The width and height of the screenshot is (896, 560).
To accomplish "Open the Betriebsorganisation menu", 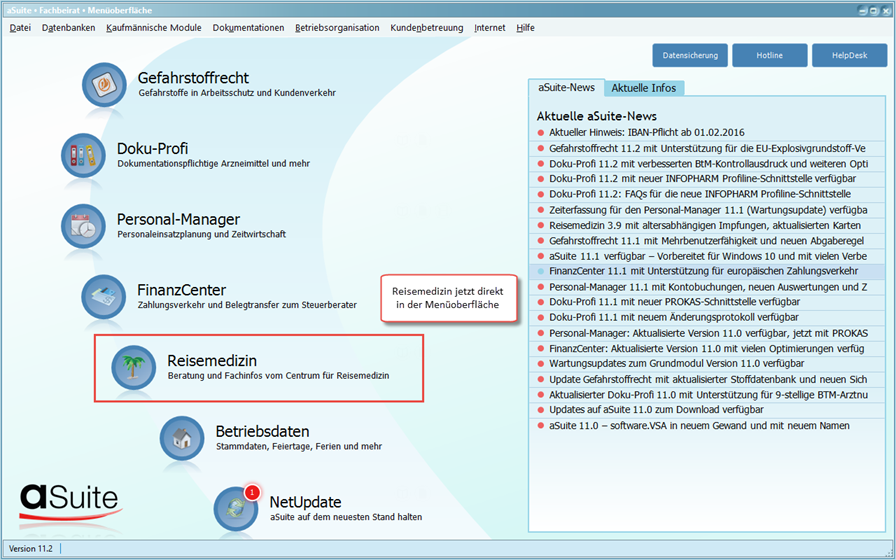I will 337,28.
